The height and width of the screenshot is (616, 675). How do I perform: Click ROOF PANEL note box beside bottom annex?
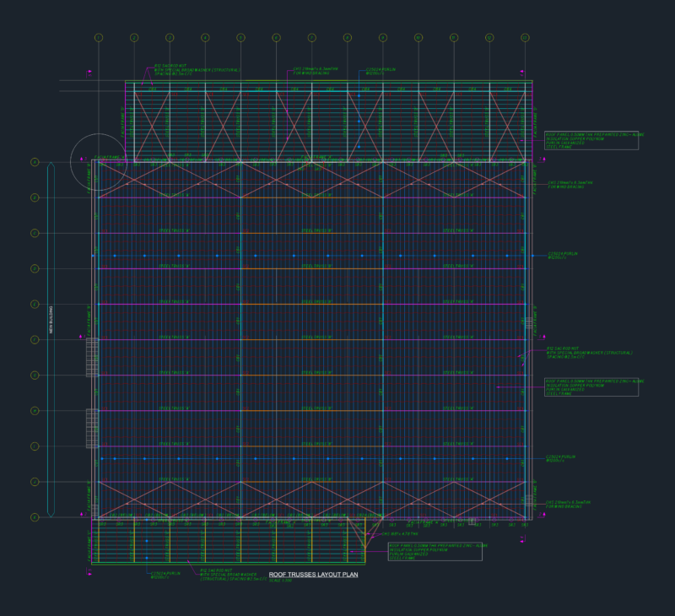pos(435,551)
